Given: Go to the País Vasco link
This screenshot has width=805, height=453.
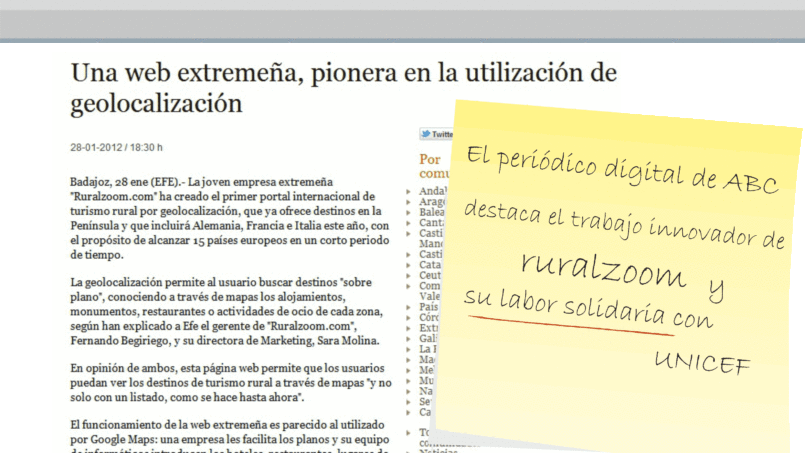Looking at the screenshot, I should click(432, 307).
